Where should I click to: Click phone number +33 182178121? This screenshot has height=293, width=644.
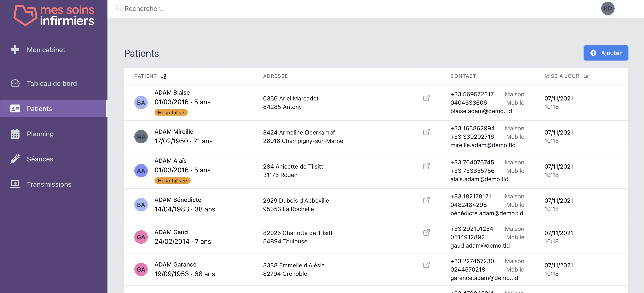pos(470,196)
